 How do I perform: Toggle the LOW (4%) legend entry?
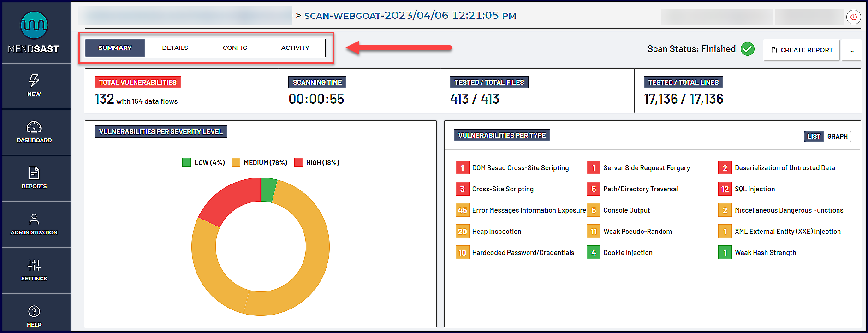tap(203, 162)
